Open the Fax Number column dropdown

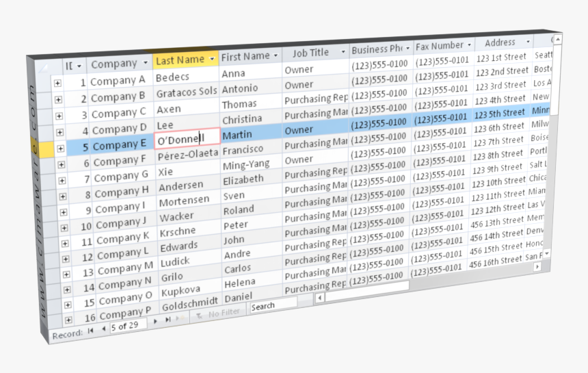point(469,45)
